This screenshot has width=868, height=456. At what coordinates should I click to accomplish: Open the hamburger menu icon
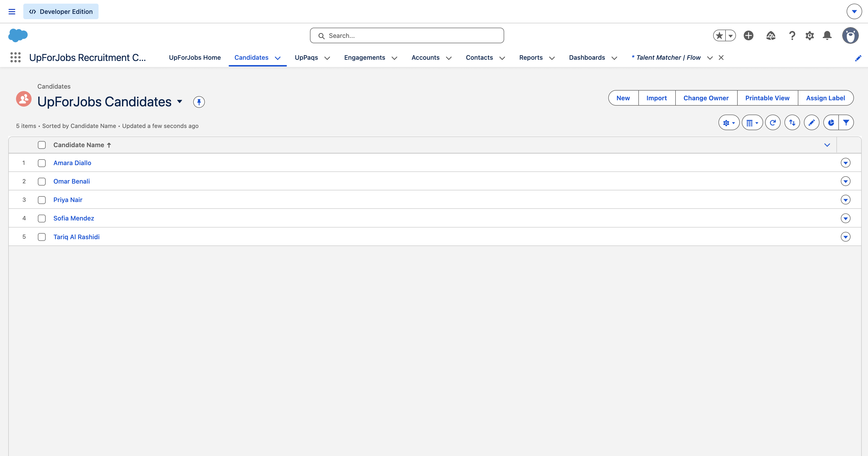[12, 11]
